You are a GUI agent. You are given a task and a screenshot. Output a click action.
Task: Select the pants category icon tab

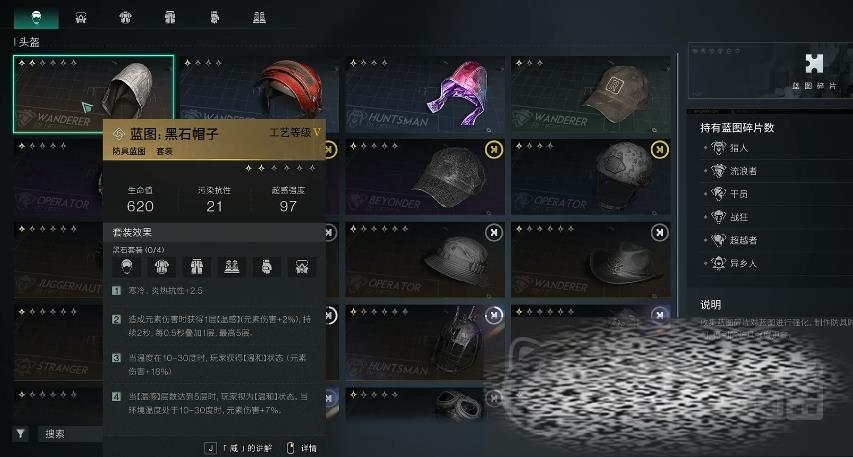[x=170, y=17]
